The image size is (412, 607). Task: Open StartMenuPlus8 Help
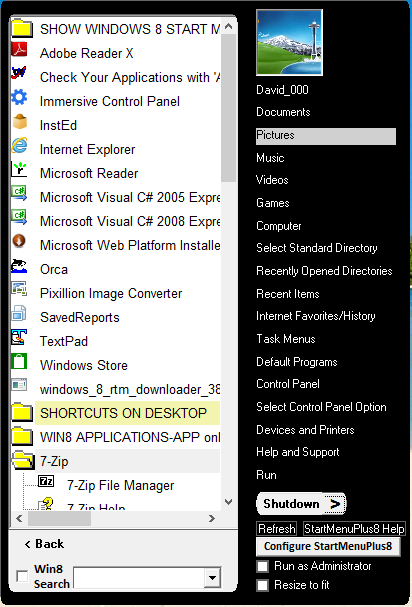point(354,528)
